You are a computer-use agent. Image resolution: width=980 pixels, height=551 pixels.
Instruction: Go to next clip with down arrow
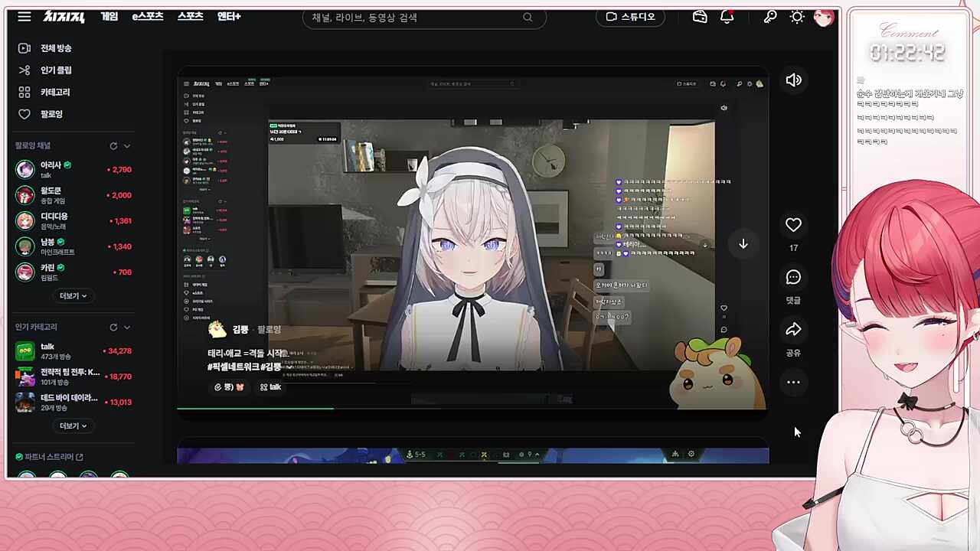[743, 243]
